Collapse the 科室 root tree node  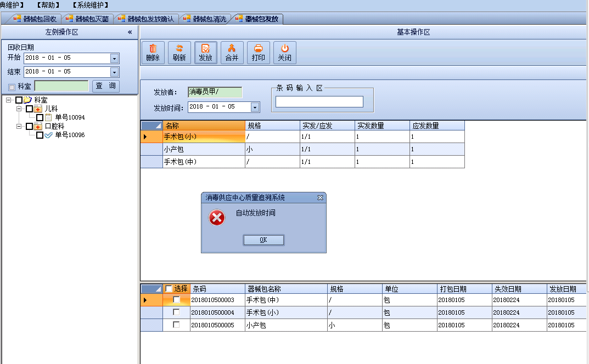coord(9,100)
